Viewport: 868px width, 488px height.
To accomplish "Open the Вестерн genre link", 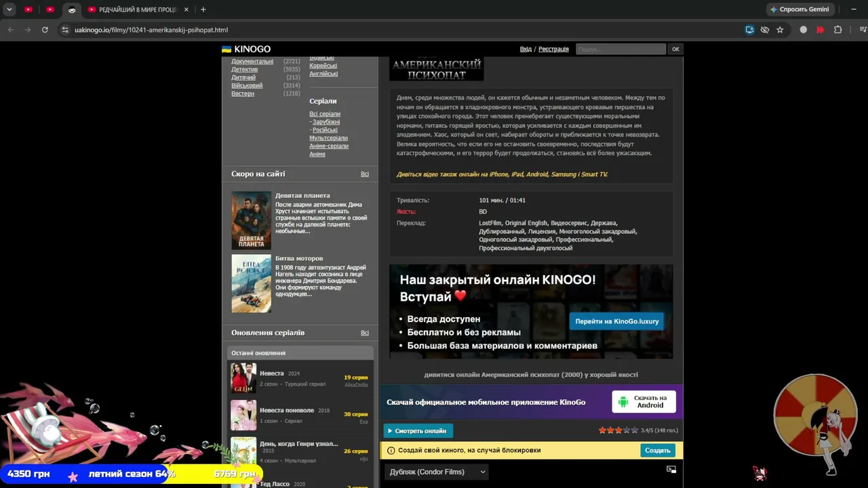I will (243, 94).
